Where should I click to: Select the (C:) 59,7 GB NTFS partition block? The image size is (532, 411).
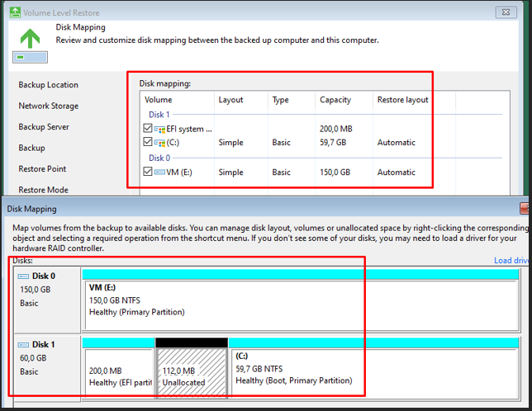tap(374, 371)
